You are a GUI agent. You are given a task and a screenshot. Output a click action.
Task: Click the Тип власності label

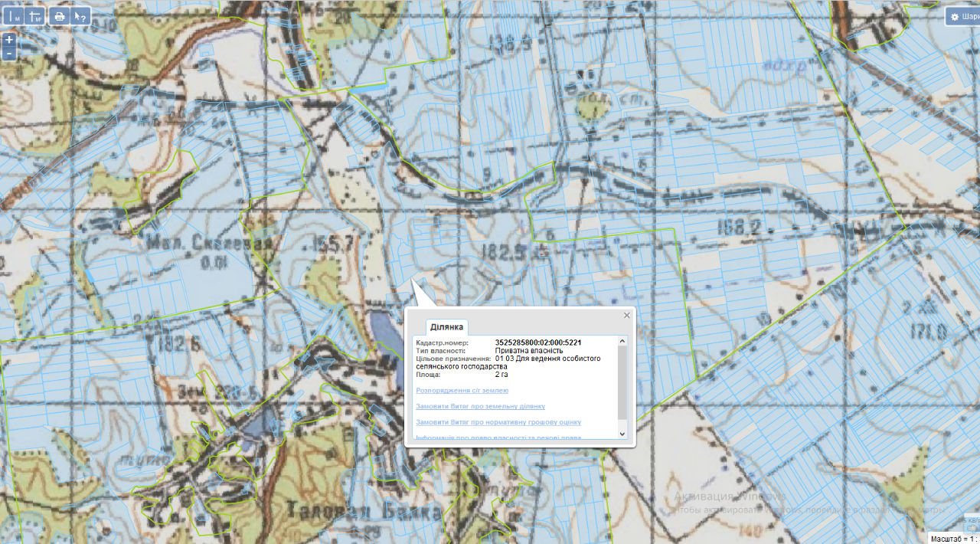pos(440,351)
